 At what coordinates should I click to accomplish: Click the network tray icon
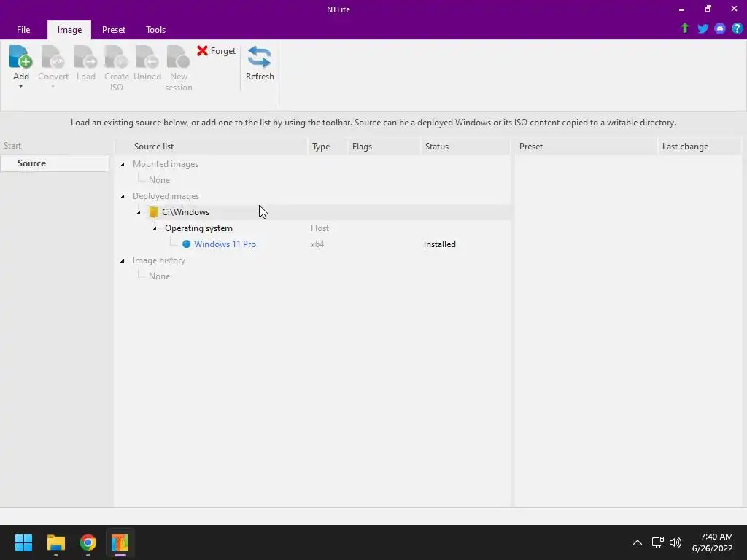[x=657, y=542]
